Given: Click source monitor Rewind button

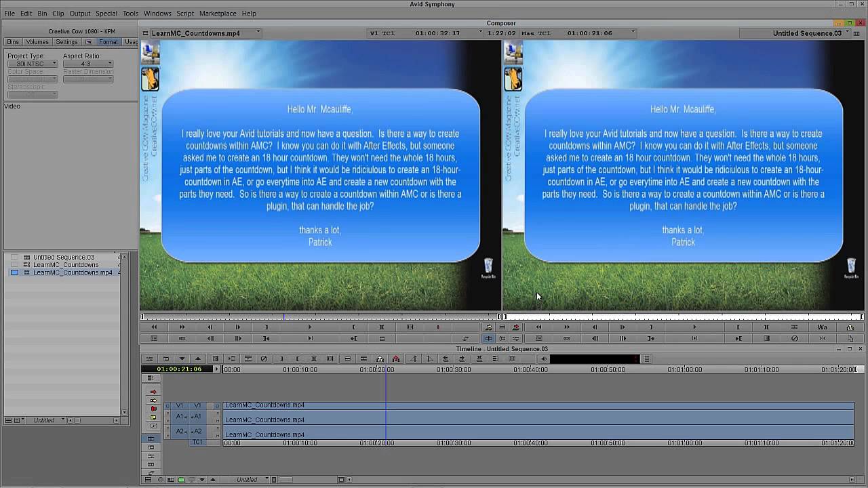Looking at the screenshot, I should pyautogui.click(x=154, y=327).
